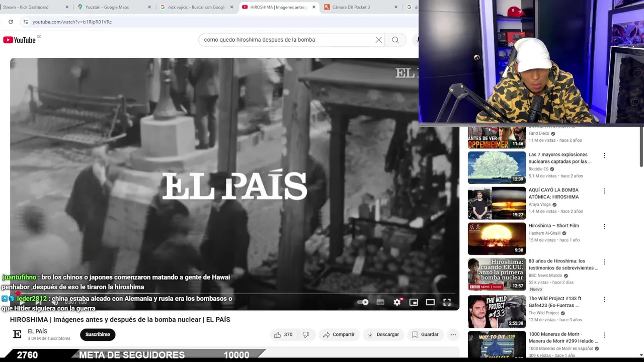Open the miniplayer
644x362 pixels.
414,302
